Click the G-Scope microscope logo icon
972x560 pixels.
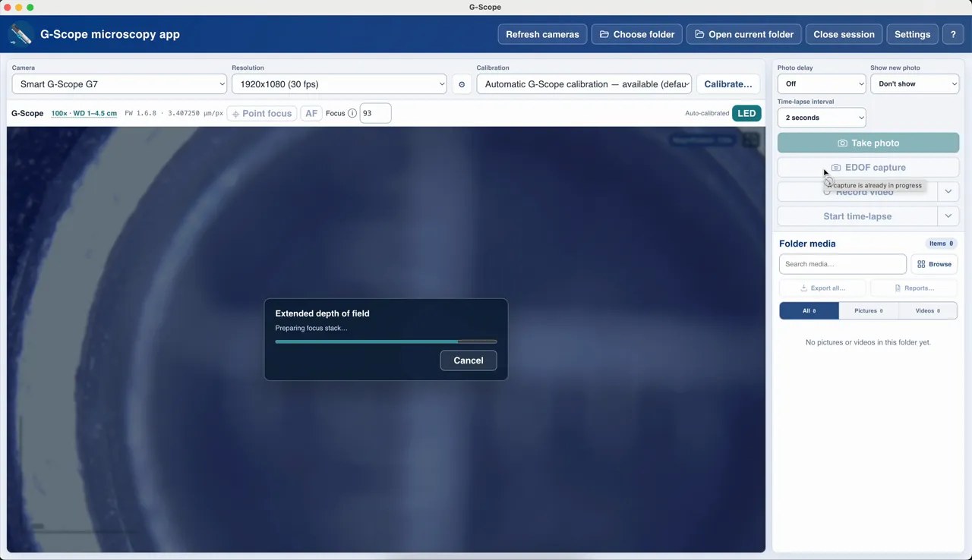21,34
